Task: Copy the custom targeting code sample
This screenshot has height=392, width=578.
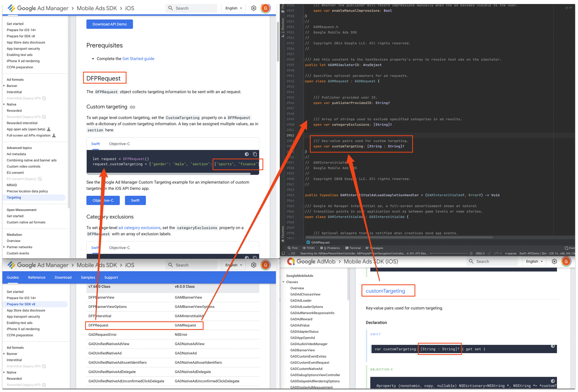Action: tap(255, 154)
